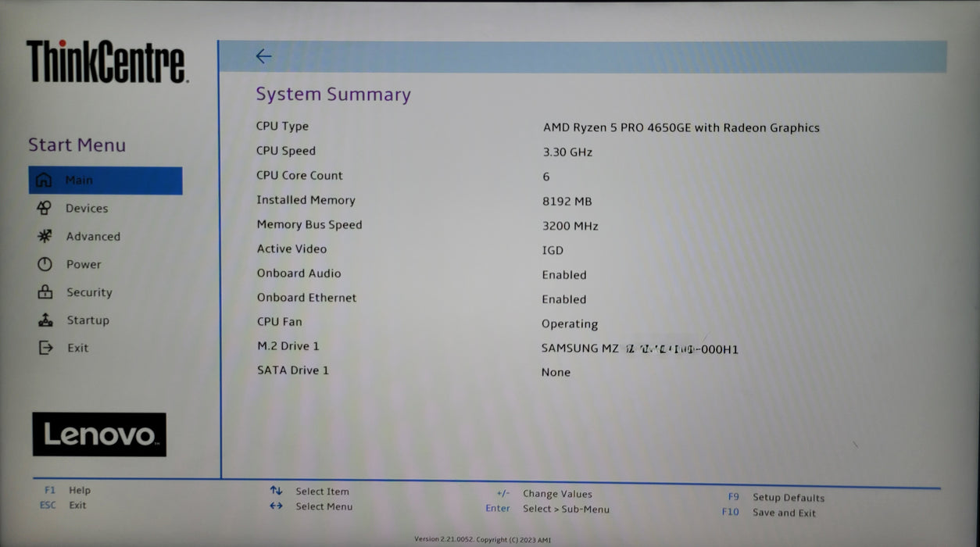The image size is (980, 547).
Task: Open the Main menu item
Action: tap(106, 181)
